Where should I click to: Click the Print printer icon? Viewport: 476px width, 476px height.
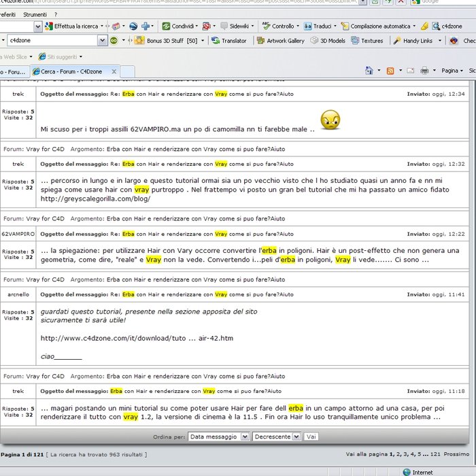(424, 71)
